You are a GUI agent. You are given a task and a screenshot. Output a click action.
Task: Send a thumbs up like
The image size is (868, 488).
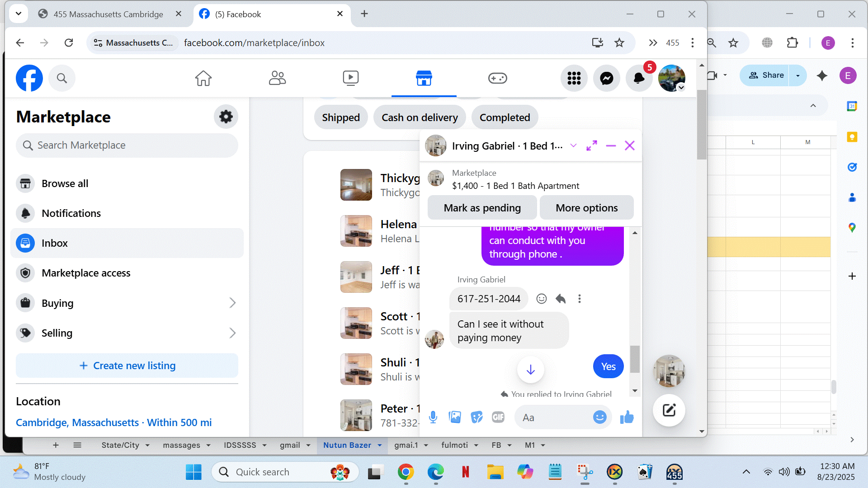[x=627, y=417]
